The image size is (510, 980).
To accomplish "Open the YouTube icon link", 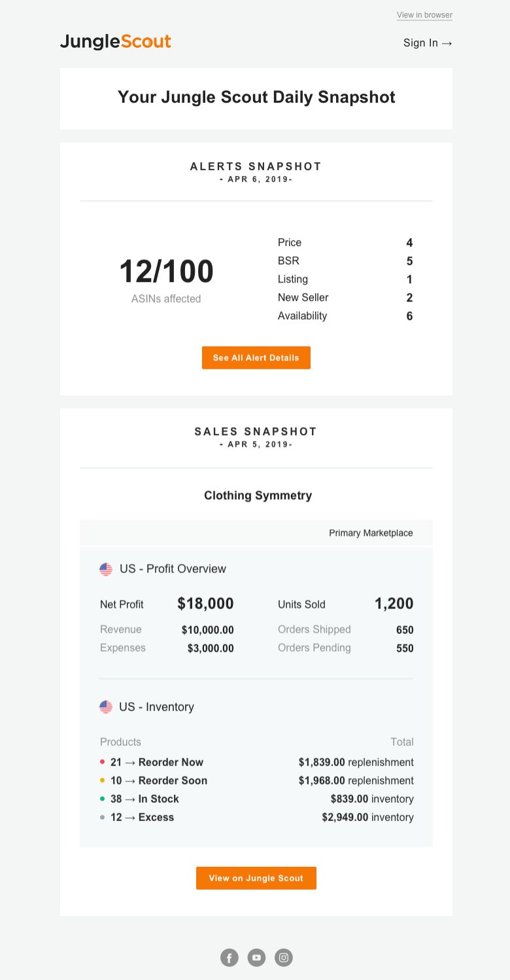I will (x=256, y=958).
